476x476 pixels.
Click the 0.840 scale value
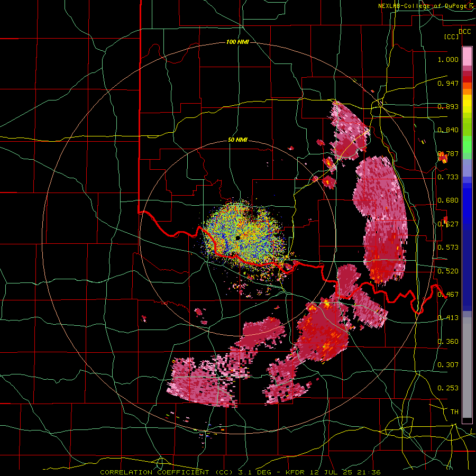click(448, 130)
